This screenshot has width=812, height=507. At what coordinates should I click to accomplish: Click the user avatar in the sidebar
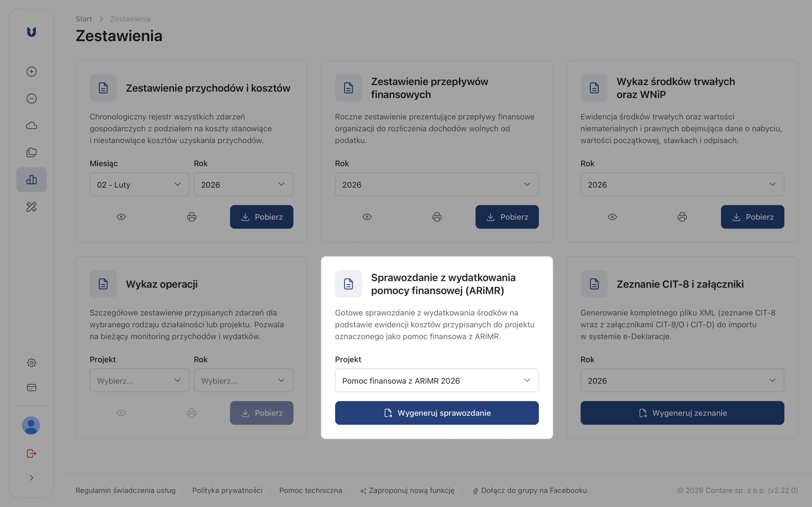point(31,425)
